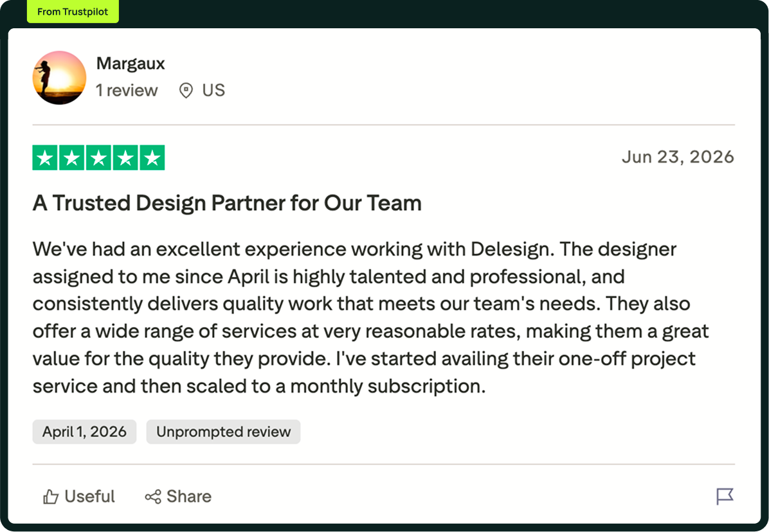The image size is (769, 532).
Task: Click the review body paragraph text
Action: point(371,318)
